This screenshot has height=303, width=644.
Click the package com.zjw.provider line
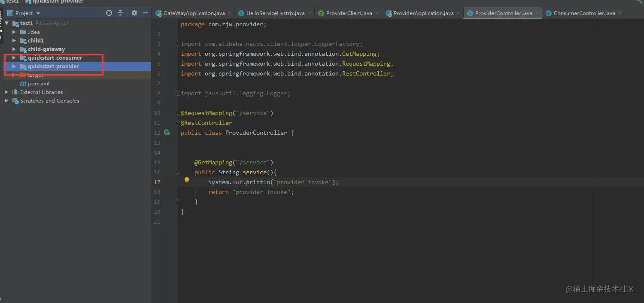pyautogui.click(x=224, y=24)
